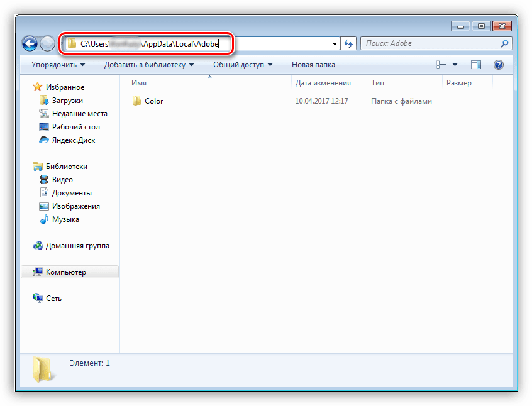532x406 pixels.
Task: Open the 'Видео' library
Action: (62, 180)
